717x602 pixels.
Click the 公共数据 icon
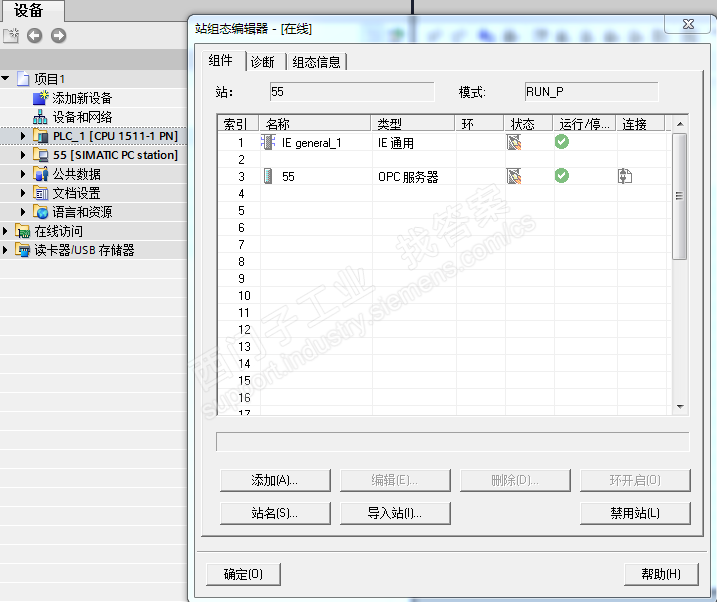[x=41, y=174]
